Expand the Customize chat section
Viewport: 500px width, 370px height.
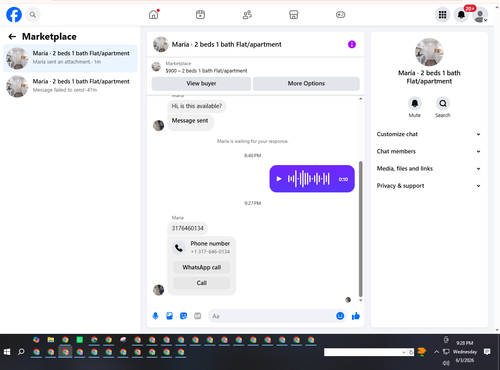pyautogui.click(x=429, y=134)
